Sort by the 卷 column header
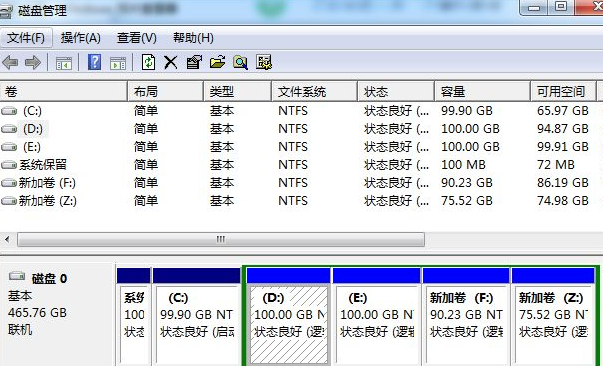 point(63,92)
